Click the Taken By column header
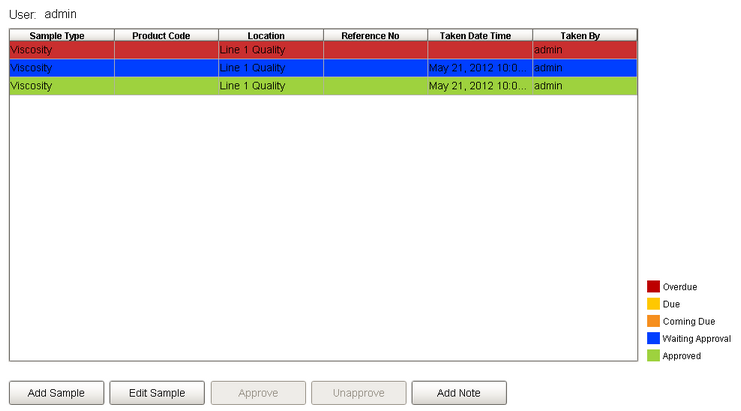The image size is (741, 411). (x=584, y=36)
